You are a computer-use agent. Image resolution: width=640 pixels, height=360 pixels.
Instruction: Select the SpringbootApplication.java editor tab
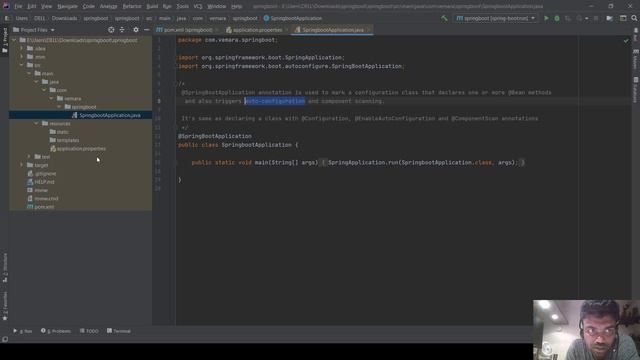pos(333,30)
